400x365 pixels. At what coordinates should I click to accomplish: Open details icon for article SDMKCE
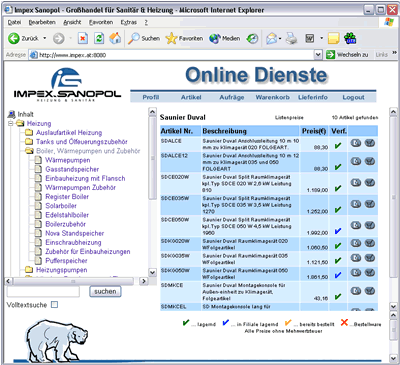coord(356,291)
